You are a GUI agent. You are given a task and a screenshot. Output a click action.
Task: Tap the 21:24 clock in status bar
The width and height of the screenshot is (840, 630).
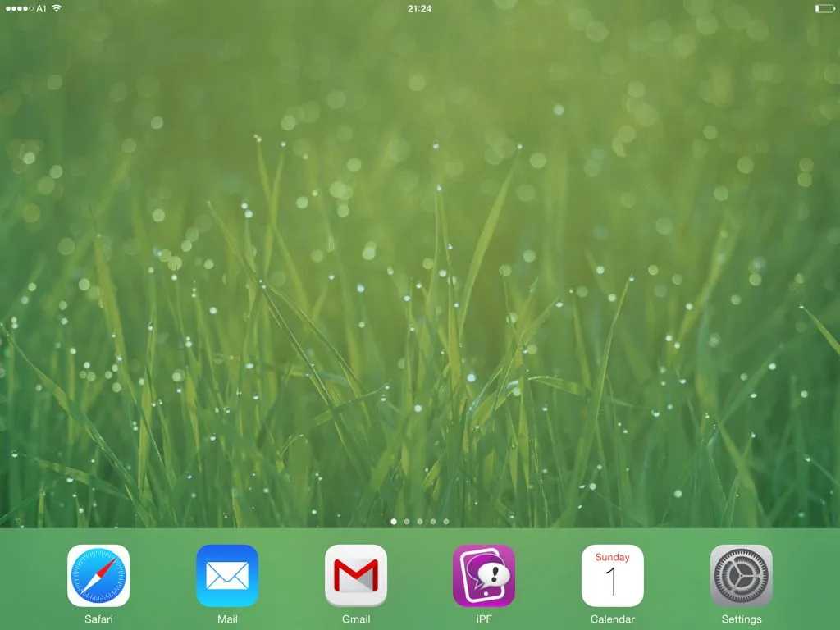point(419,8)
